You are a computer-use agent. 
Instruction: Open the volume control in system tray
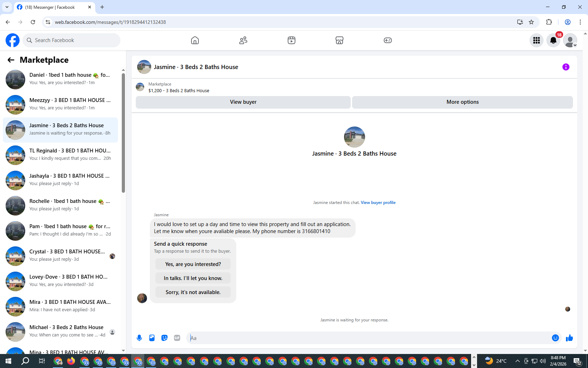(x=543, y=361)
